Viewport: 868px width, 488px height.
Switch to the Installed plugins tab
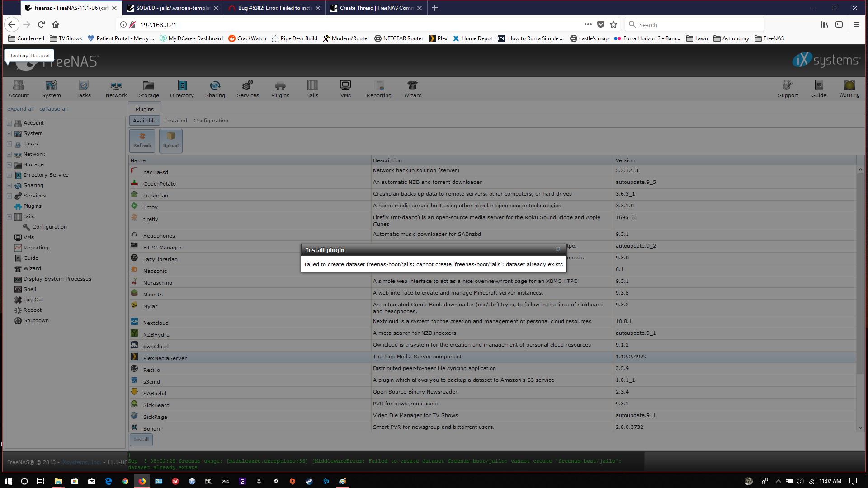coord(176,121)
